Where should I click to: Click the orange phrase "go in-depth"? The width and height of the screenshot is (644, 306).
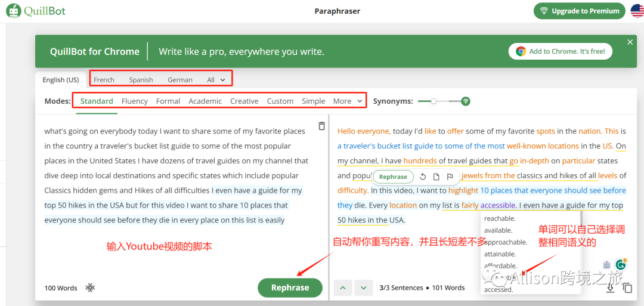point(528,160)
